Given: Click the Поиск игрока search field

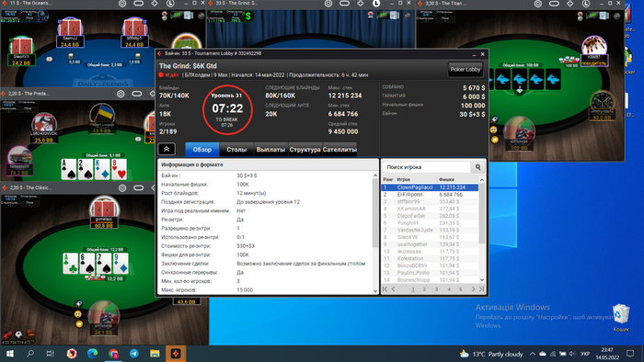Looking at the screenshot, I should (x=427, y=167).
